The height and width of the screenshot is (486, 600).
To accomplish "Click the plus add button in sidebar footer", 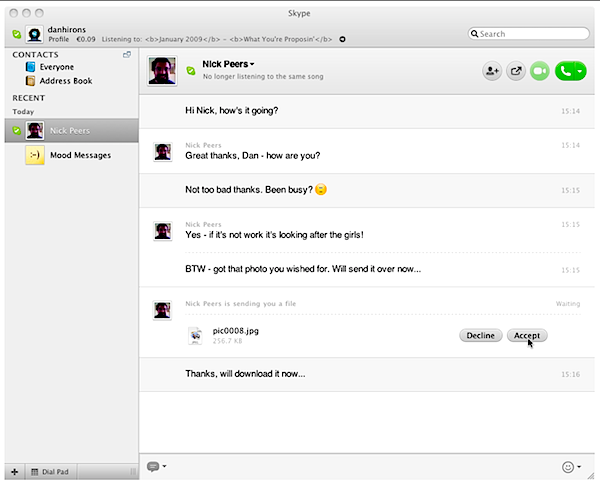I will click(15, 472).
